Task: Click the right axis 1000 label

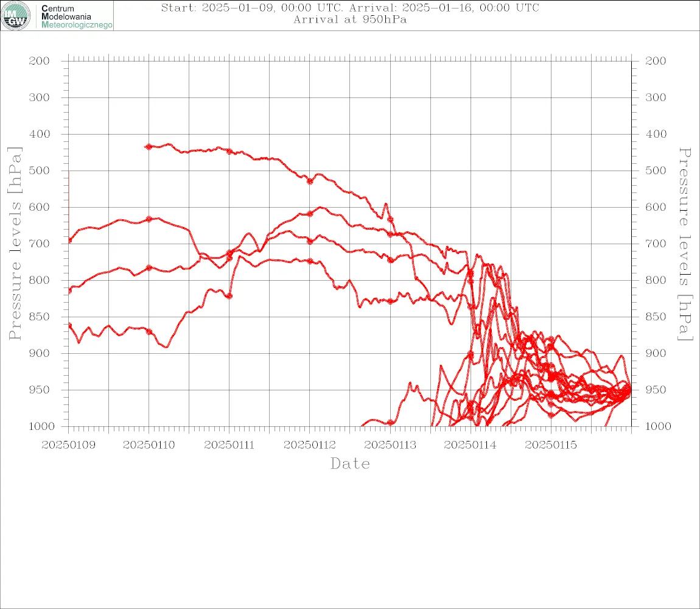Action: pyautogui.click(x=658, y=427)
